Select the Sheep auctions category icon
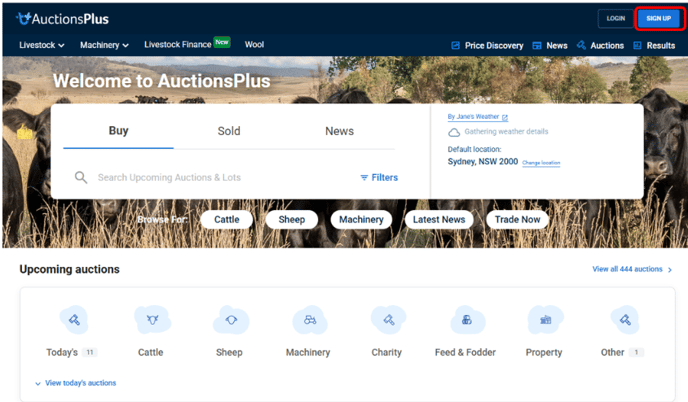This screenshot has width=688, height=402. 231,320
